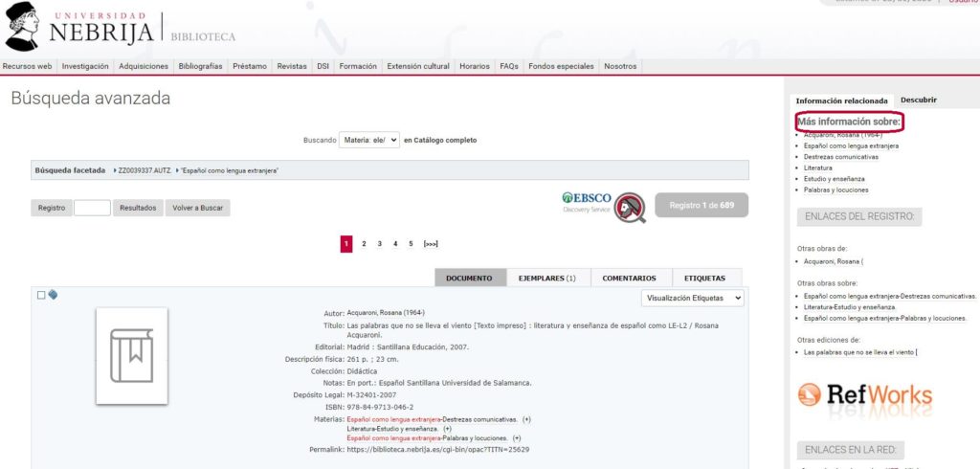
Task: Switch to the Descubrir tab
Action: pos(918,100)
